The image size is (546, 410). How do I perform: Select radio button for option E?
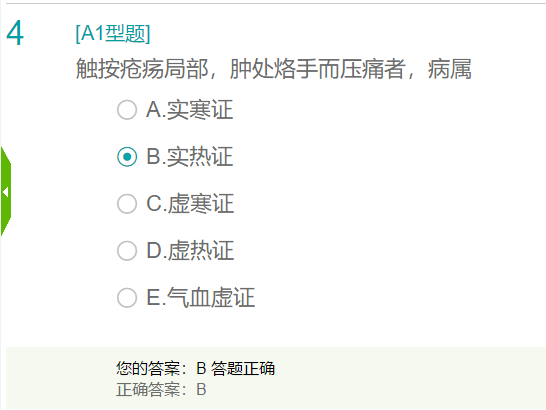pyautogui.click(x=127, y=298)
